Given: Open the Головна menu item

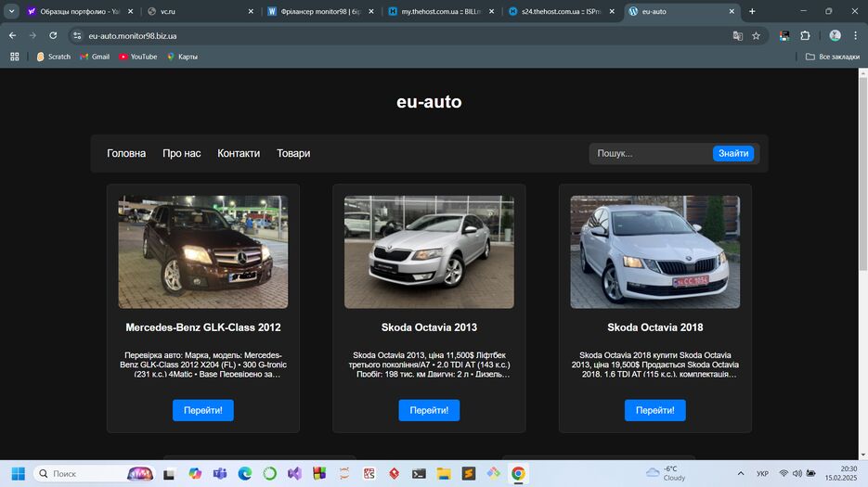Looking at the screenshot, I should click(126, 153).
